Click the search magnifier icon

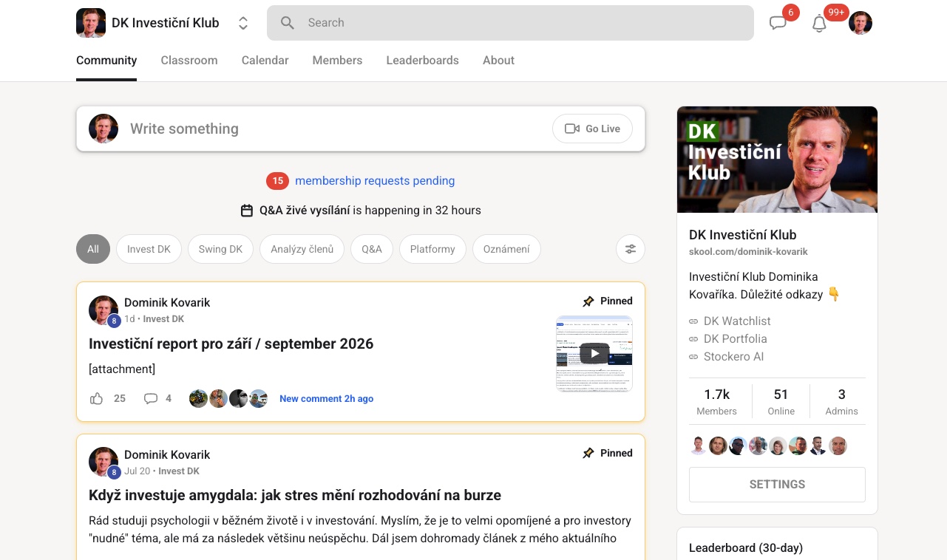[x=288, y=23]
